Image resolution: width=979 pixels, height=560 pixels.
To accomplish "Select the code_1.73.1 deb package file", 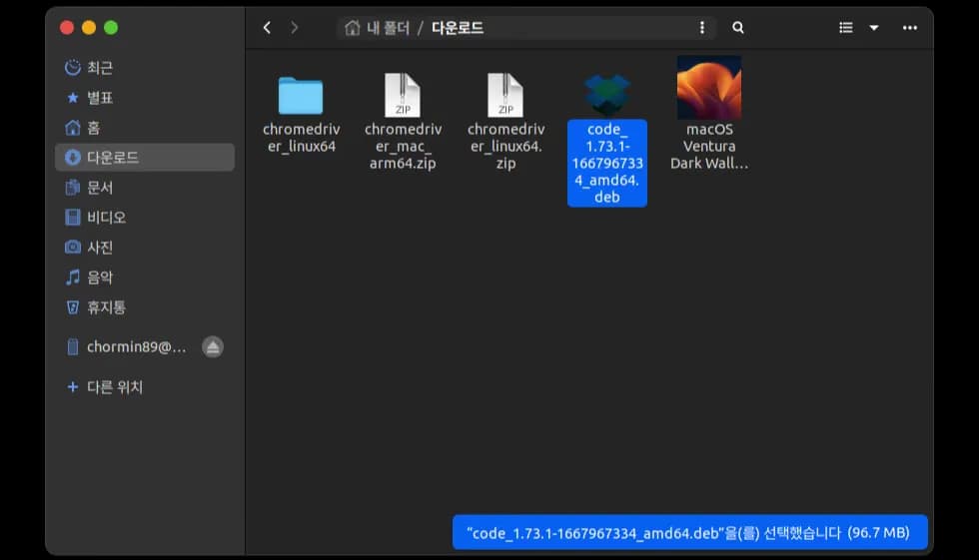I will [606, 96].
